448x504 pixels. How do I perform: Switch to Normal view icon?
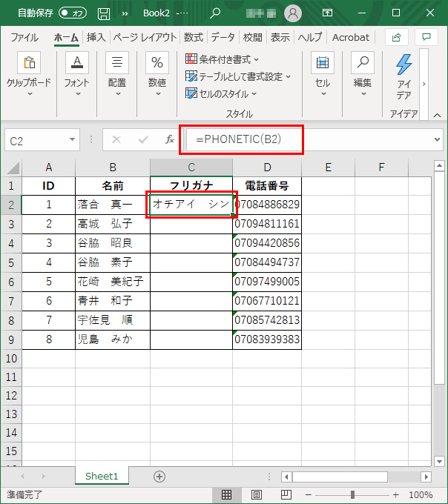point(226,494)
